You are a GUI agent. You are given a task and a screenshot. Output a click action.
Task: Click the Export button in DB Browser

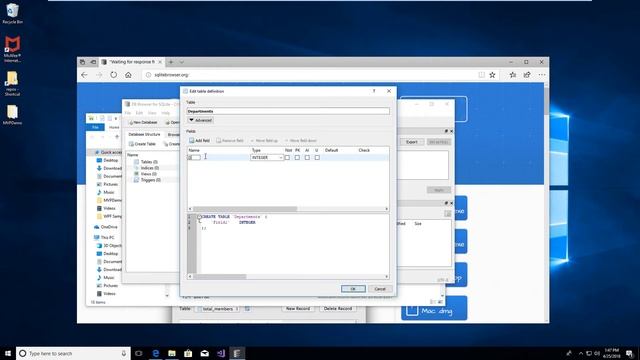pyautogui.click(x=411, y=142)
